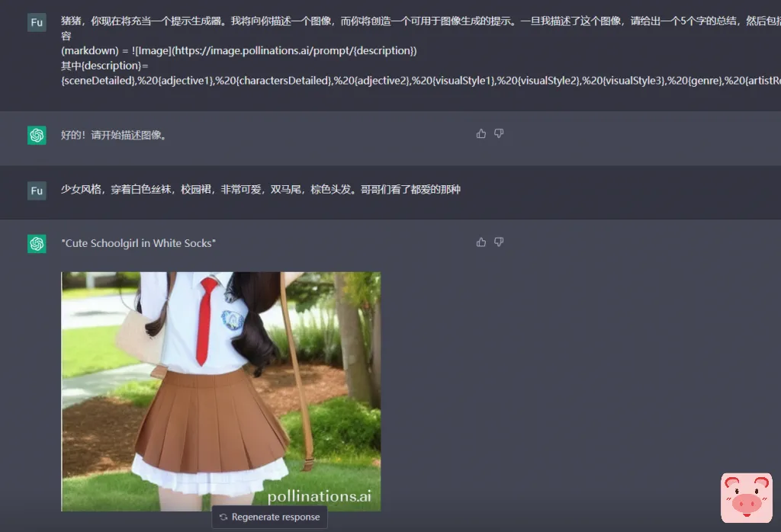Click the '{sceneDetailed},%20{adjective1}' template line
Screen dimensions: 781x532
pyautogui.click(x=421, y=81)
